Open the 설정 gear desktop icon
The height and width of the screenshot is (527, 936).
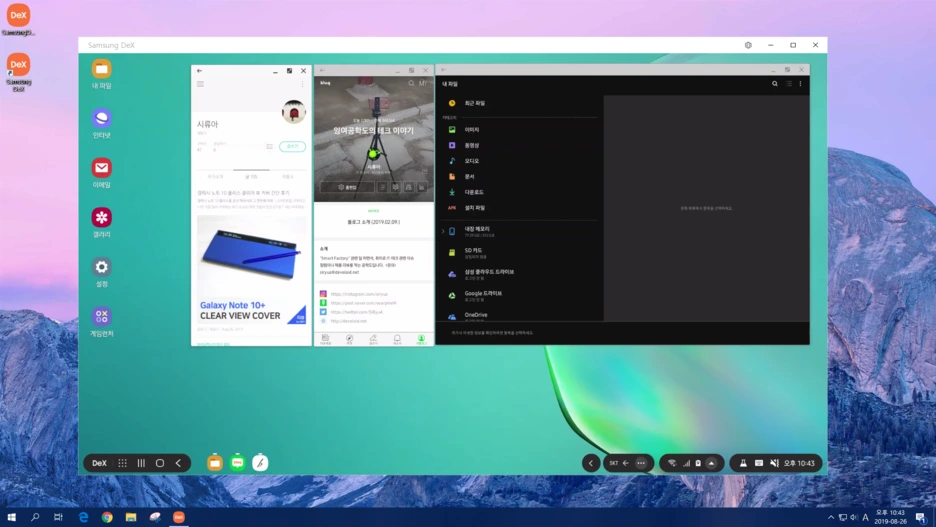click(x=101, y=272)
